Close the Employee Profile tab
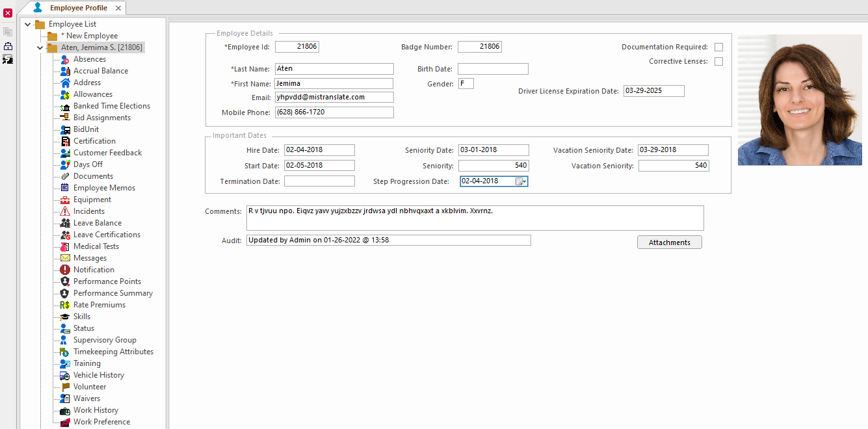 (x=118, y=8)
